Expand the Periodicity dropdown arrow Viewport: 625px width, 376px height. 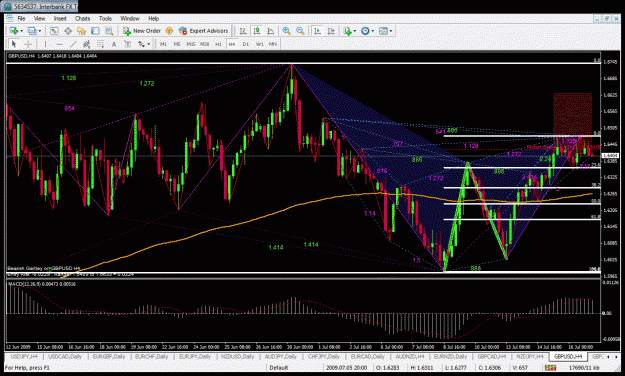[x=373, y=31]
